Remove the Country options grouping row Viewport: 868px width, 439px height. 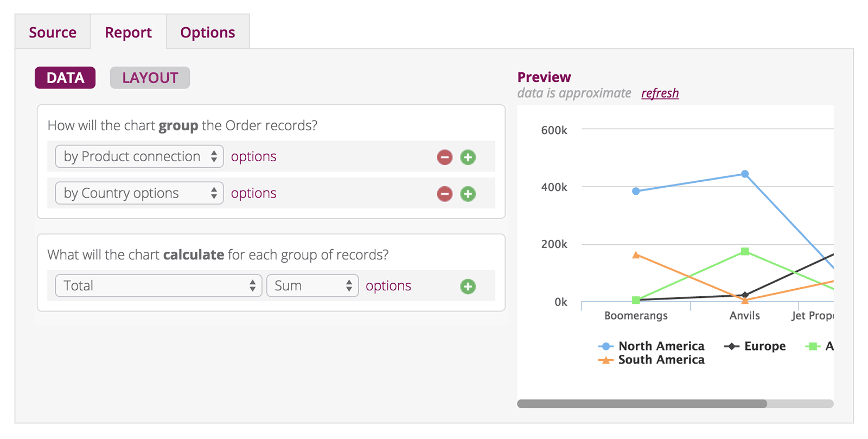coord(444,194)
